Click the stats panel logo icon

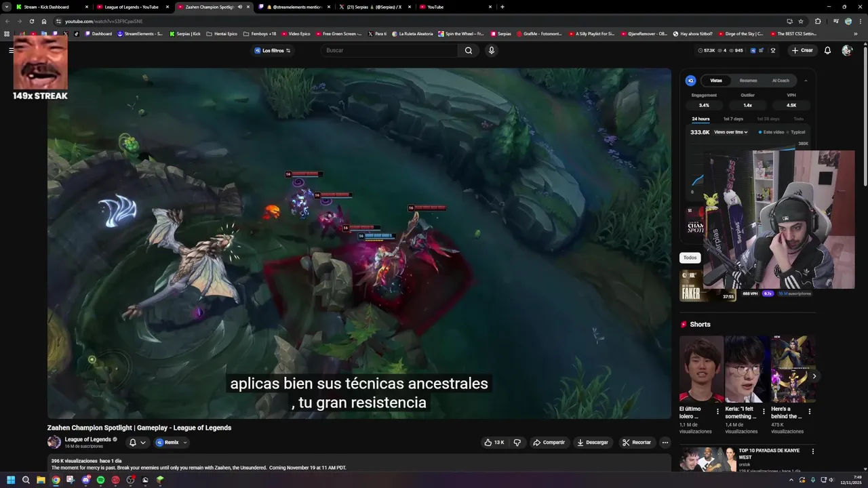690,81
